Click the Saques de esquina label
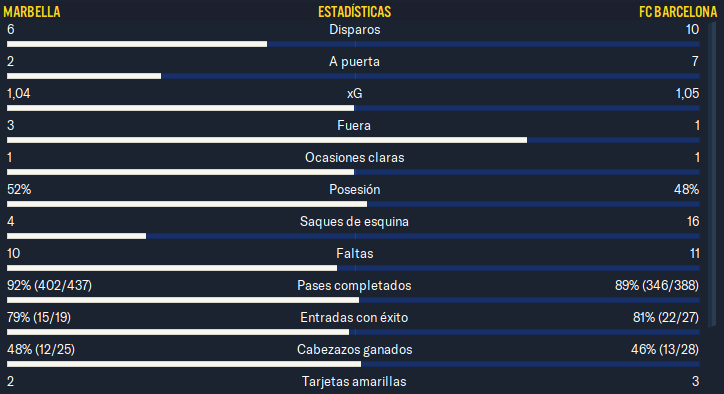724x394 pixels. pyautogui.click(x=354, y=222)
